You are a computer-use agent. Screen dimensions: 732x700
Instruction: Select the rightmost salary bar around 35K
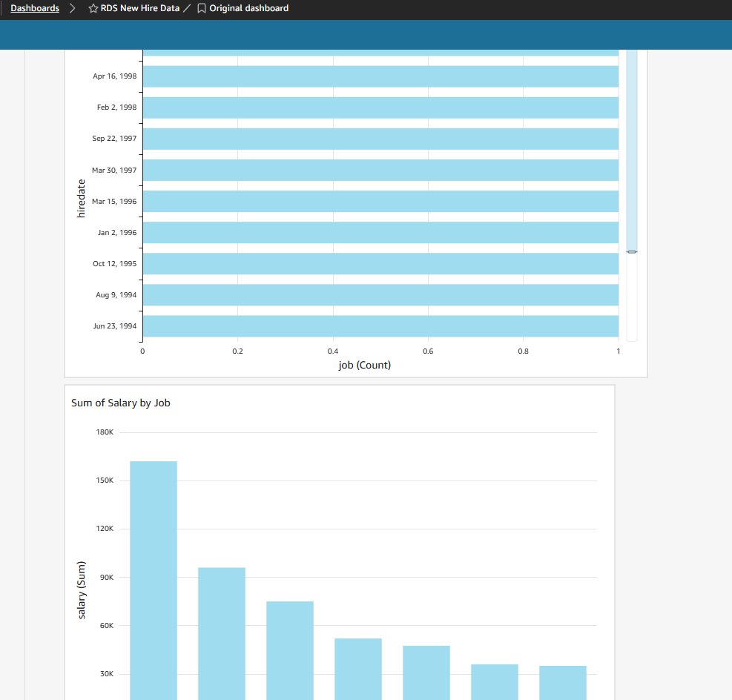(x=562, y=682)
